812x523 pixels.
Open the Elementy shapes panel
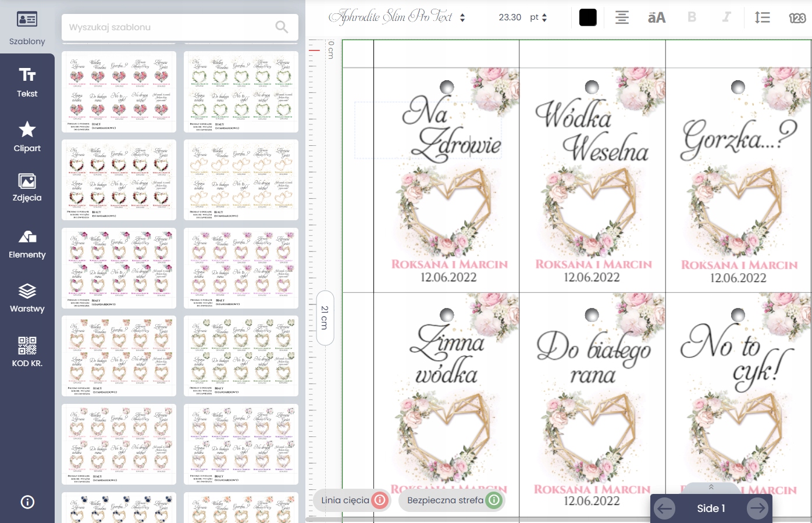pyautogui.click(x=27, y=244)
